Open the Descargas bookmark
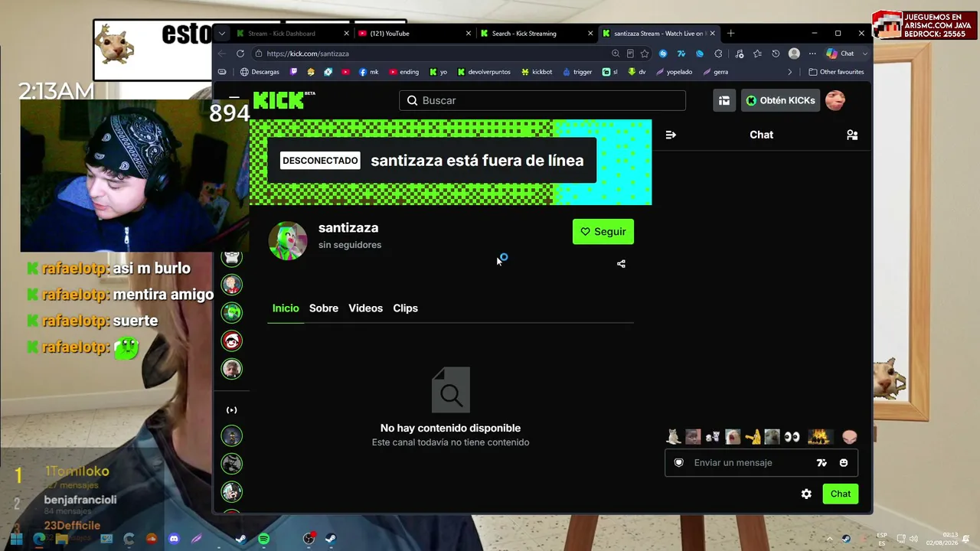Viewport: 980px width, 551px height. tap(260, 72)
